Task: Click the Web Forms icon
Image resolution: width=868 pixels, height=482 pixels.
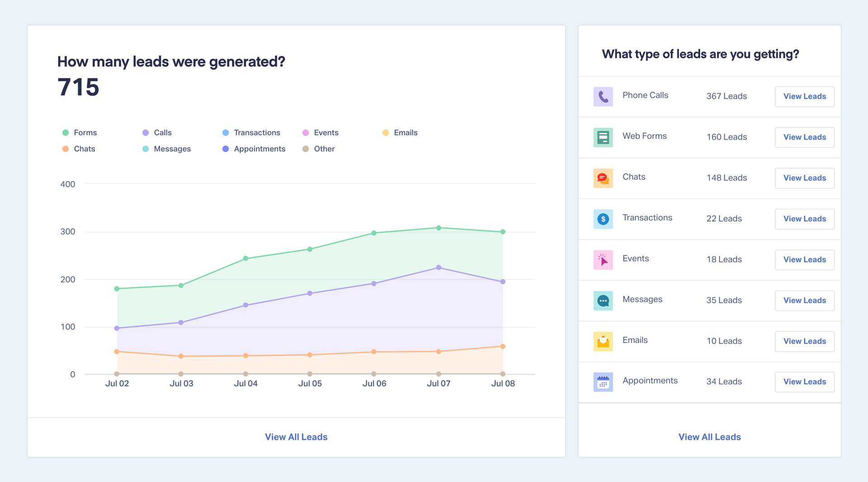Action: 603,137
